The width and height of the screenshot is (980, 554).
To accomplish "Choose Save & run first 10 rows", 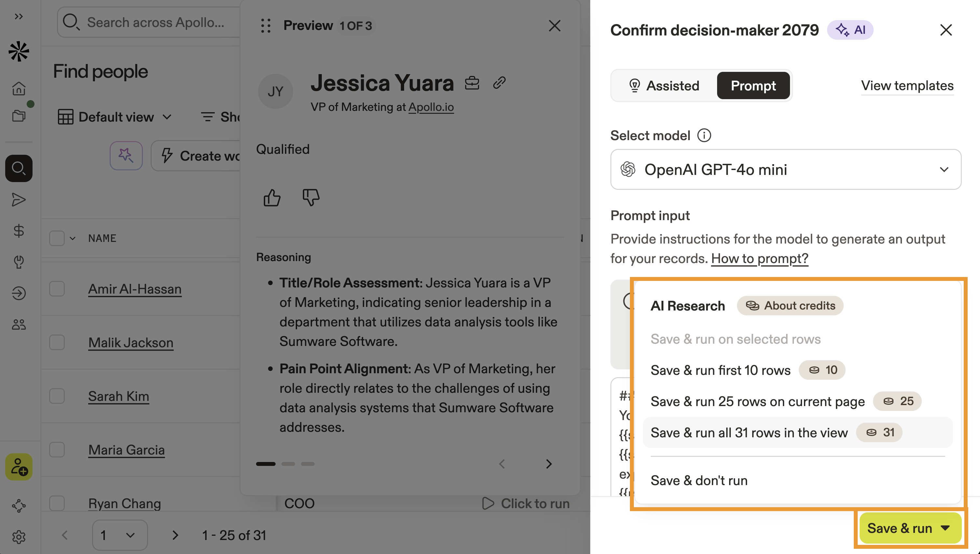I will point(720,370).
